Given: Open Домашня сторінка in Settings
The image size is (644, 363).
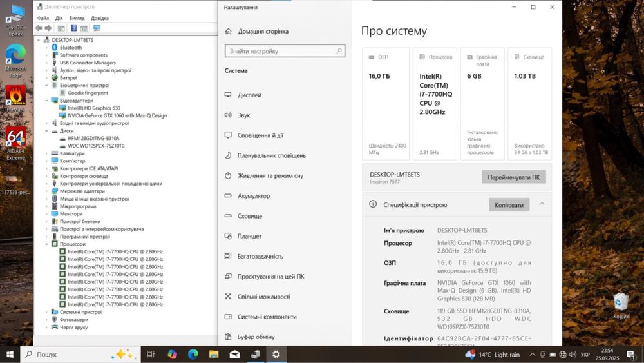Looking at the screenshot, I should (263, 31).
